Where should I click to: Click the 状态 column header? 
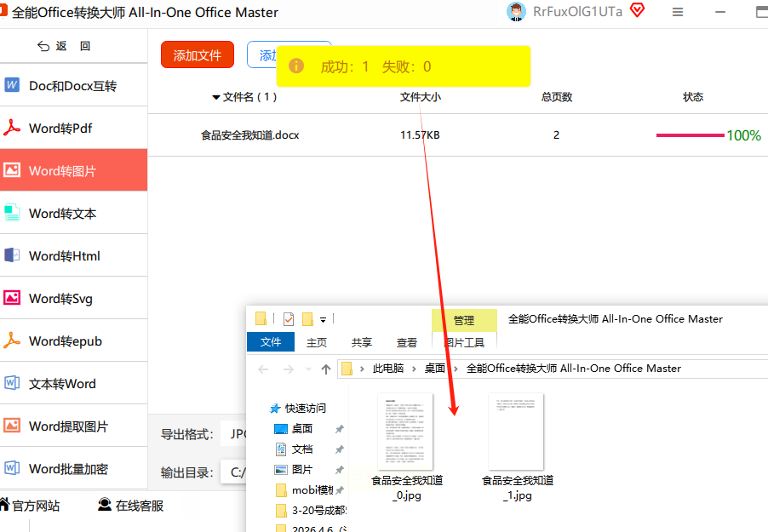[x=692, y=97]
